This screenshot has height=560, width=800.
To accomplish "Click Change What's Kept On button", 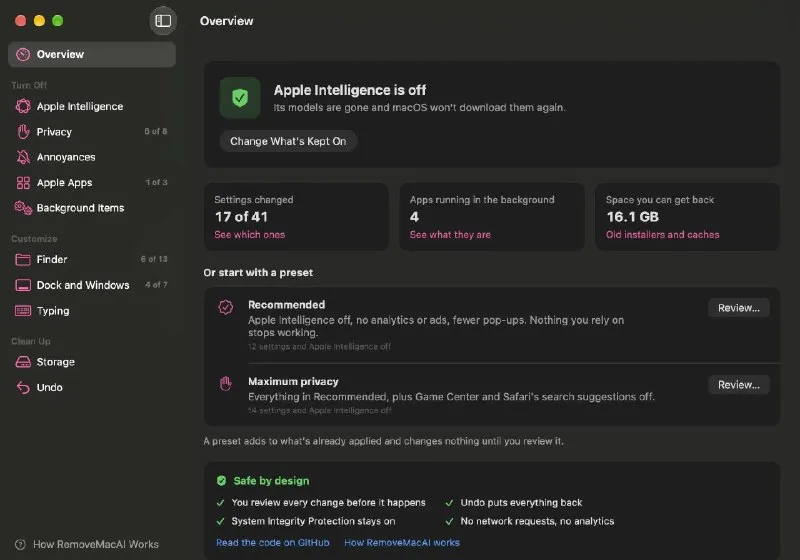I will coord(288,141).
